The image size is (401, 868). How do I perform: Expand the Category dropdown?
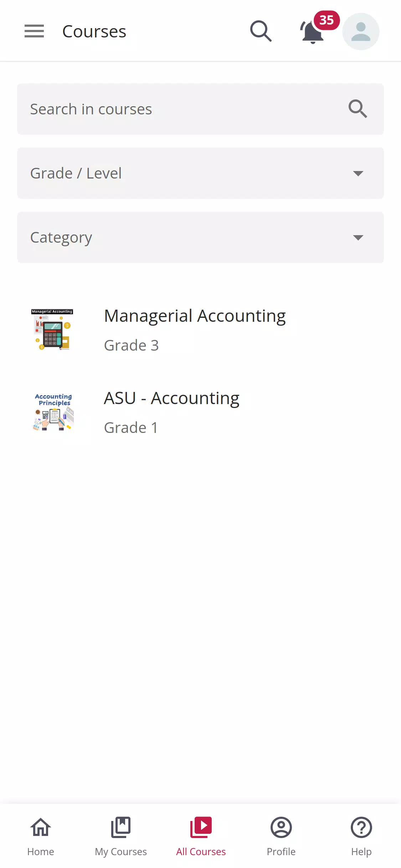[200, 237]
